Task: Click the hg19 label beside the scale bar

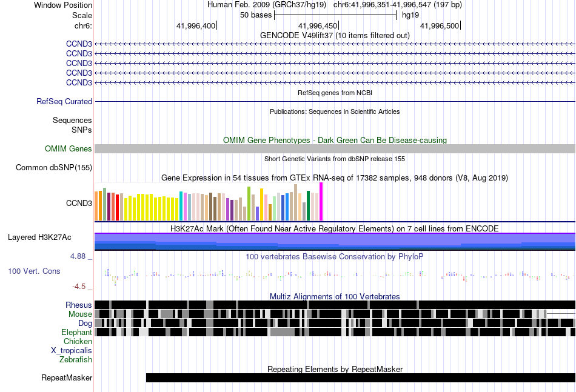Action: [x=410, y=15]
